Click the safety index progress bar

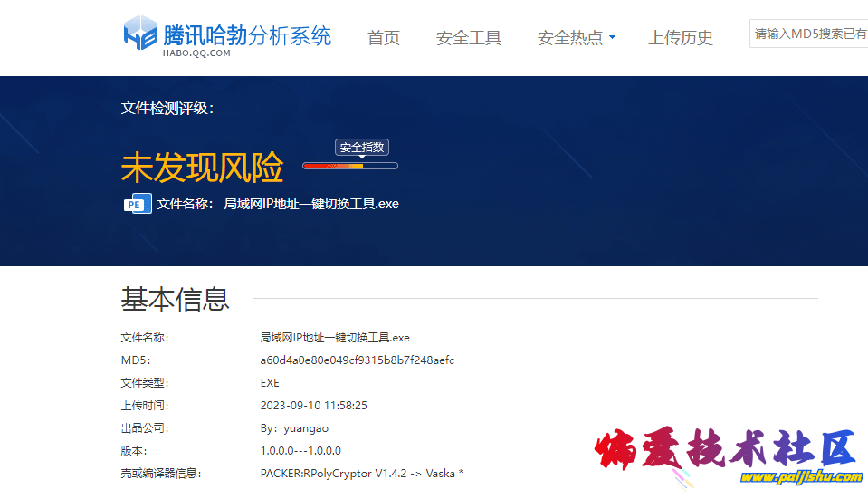[350, 166]
